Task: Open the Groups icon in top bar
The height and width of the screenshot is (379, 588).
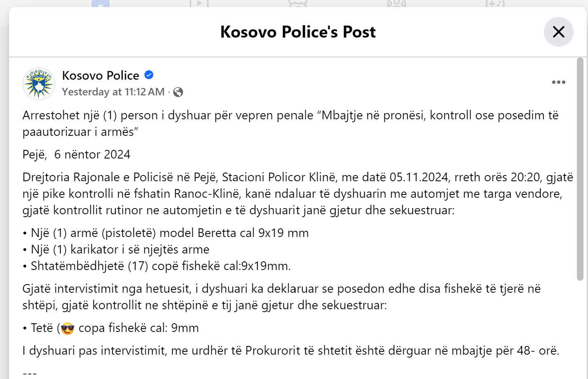Action: 396,3
